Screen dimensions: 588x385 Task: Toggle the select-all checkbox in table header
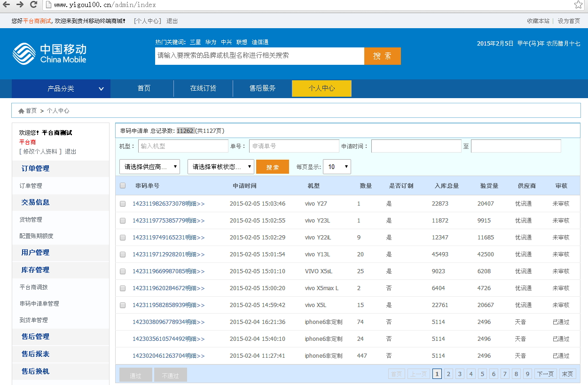[x=123, y=185]
